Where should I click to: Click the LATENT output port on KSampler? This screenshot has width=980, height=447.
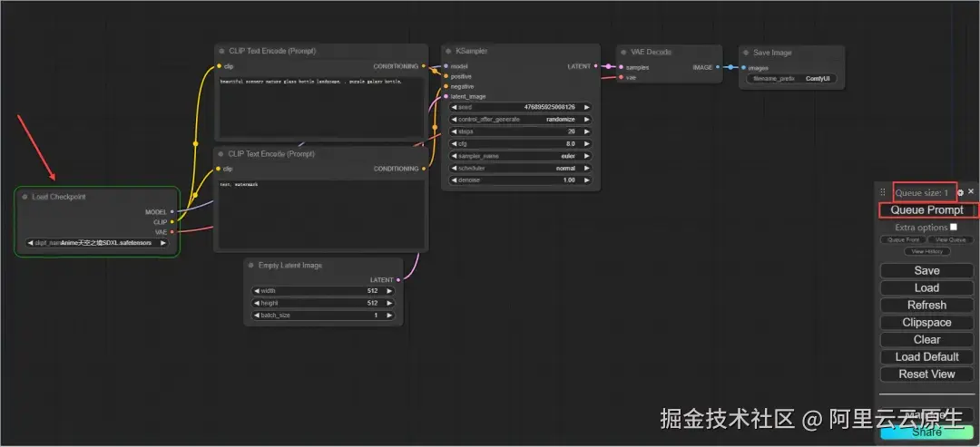(595, 65)
